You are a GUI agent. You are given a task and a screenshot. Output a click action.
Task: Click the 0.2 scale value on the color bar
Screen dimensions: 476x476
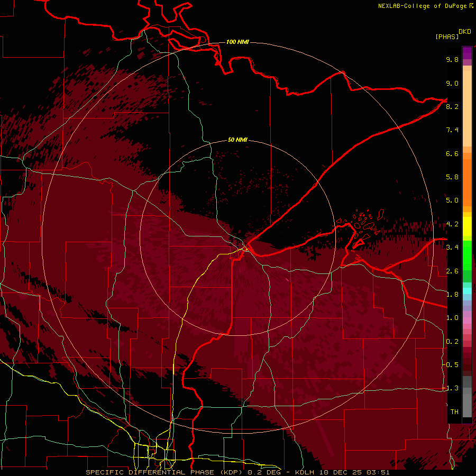coord(452,342)
